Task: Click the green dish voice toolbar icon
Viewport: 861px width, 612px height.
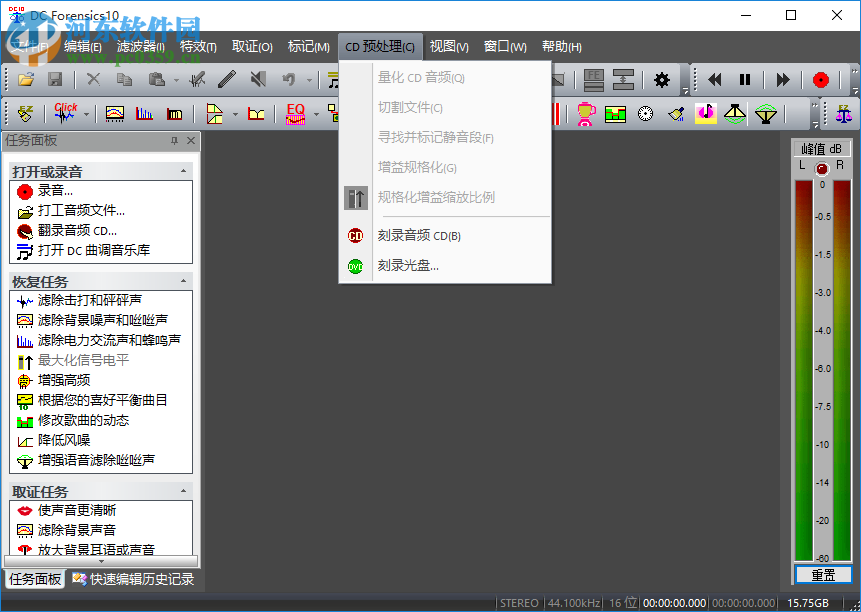Action: pos(765,114)
